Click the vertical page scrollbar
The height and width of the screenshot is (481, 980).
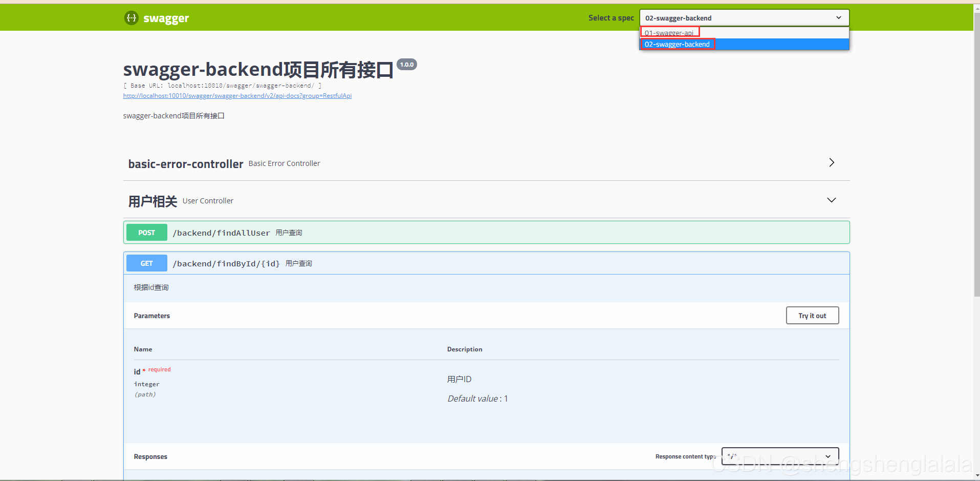tap(977, 154)
